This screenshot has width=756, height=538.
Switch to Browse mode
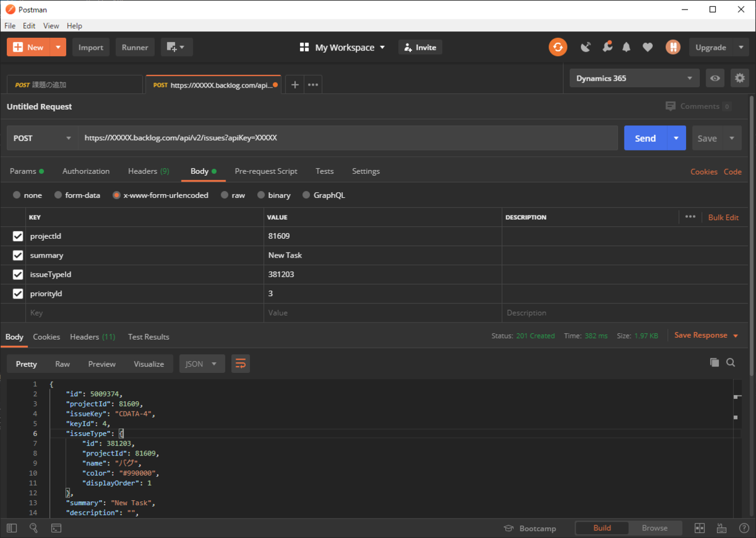click(655, 528)
